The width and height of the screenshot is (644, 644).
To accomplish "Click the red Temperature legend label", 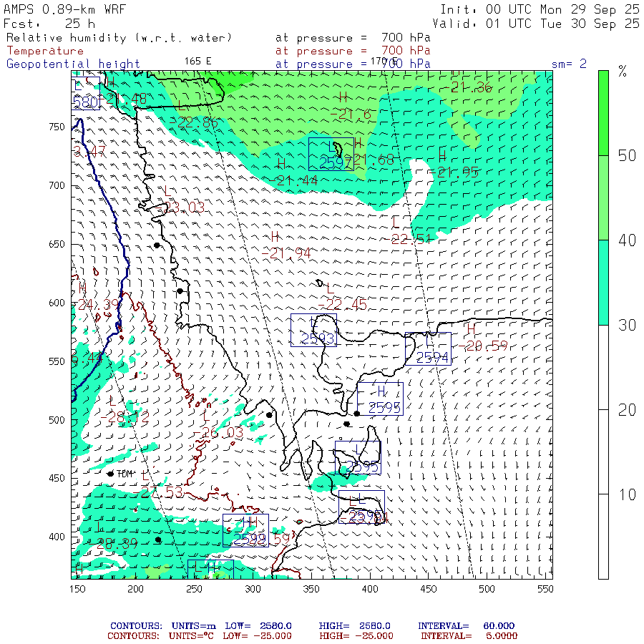I will (x=45, y=51).
